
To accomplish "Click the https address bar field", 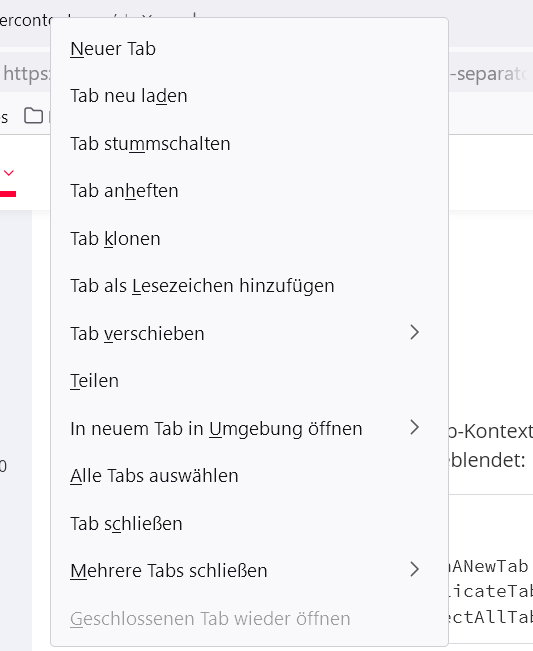I will click(x=25, y=74).
